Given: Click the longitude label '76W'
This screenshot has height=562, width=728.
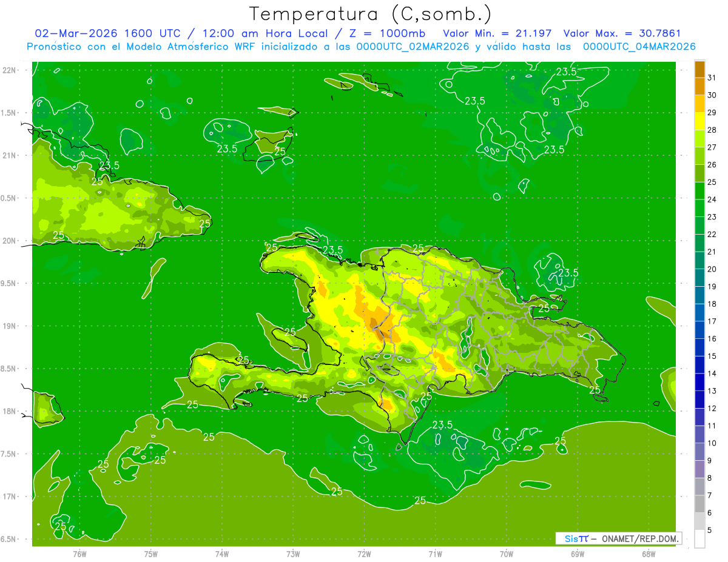Looking at the screenshot, I should pyautogui.click(x=79, y=554).
